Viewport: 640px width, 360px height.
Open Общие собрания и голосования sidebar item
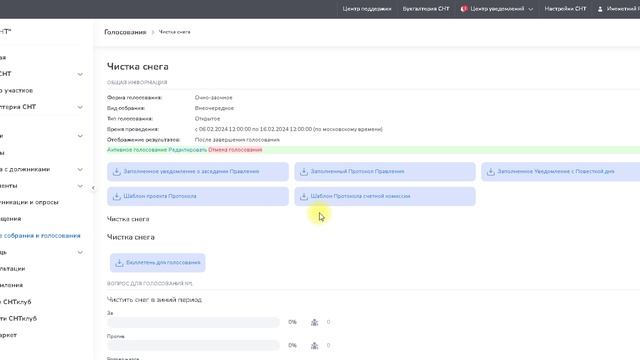(40, 236)
